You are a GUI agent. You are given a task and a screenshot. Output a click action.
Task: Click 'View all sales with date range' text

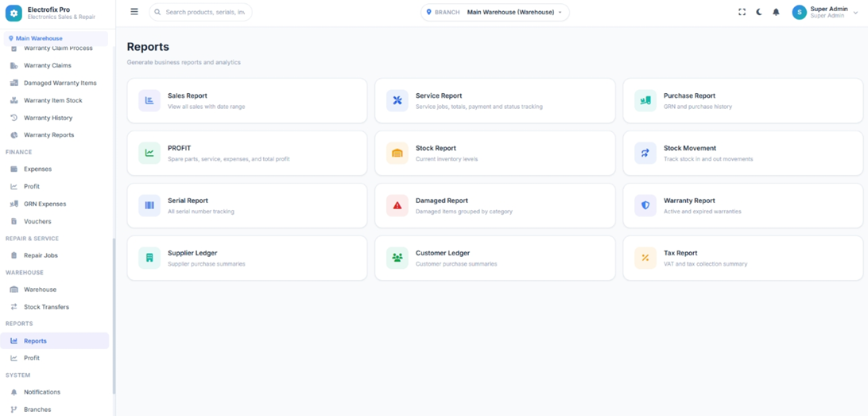(207, 107)
